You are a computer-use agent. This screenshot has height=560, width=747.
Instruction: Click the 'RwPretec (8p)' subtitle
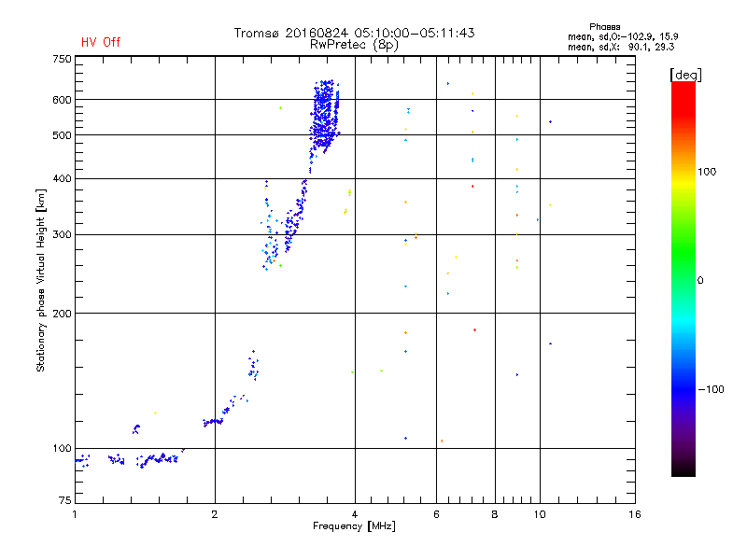(354, 45)
